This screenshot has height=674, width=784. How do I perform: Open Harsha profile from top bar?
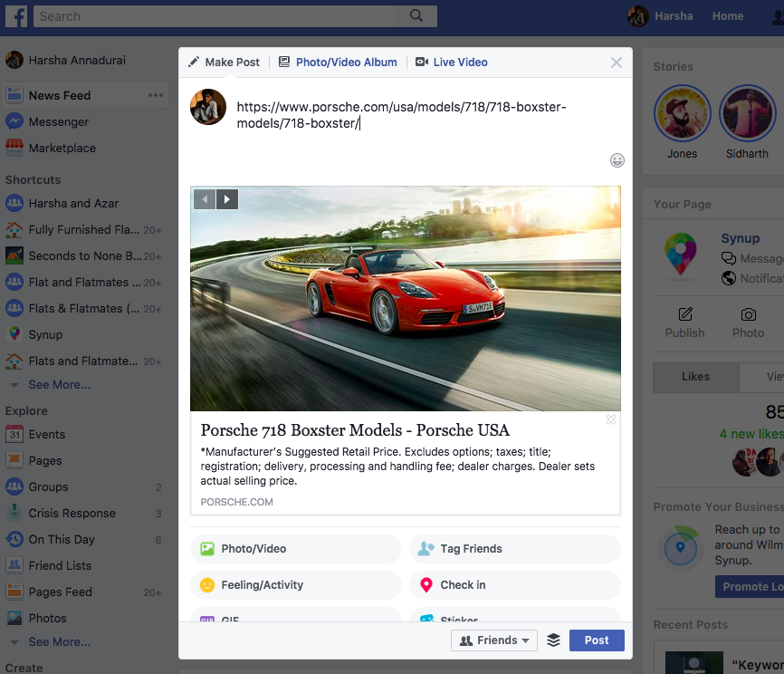click(x=661, y=16)
